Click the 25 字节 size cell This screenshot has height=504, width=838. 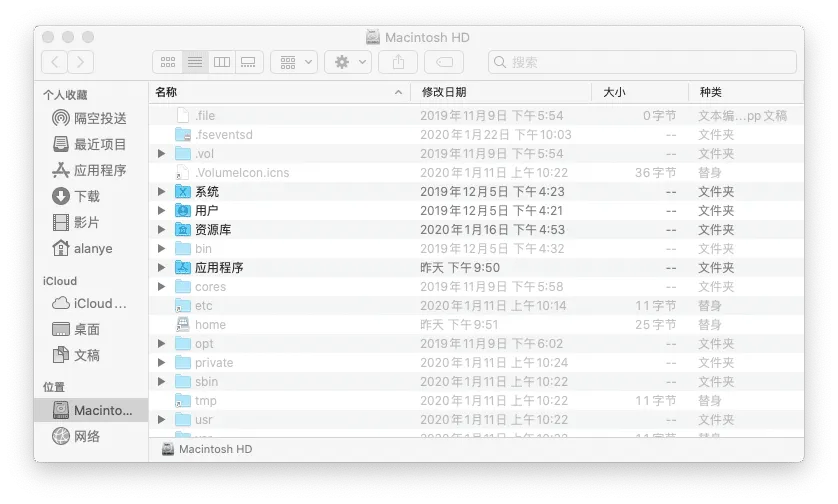click(x=655, y=324)
